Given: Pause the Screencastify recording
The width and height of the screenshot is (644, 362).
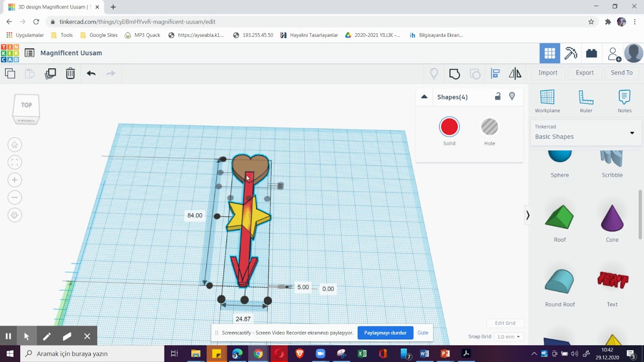Looking at the screenshot, I should click(x=8, y=336).
